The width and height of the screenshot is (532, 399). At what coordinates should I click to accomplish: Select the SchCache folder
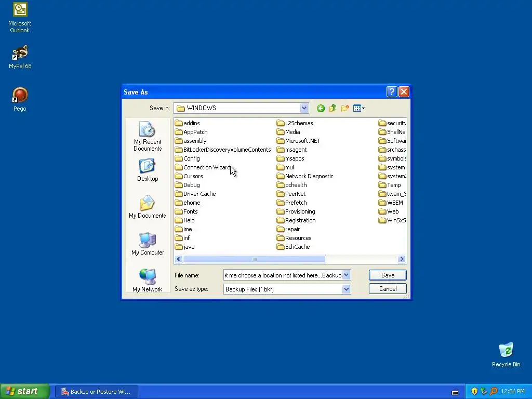pyautogui.click(x=294, y=247)
